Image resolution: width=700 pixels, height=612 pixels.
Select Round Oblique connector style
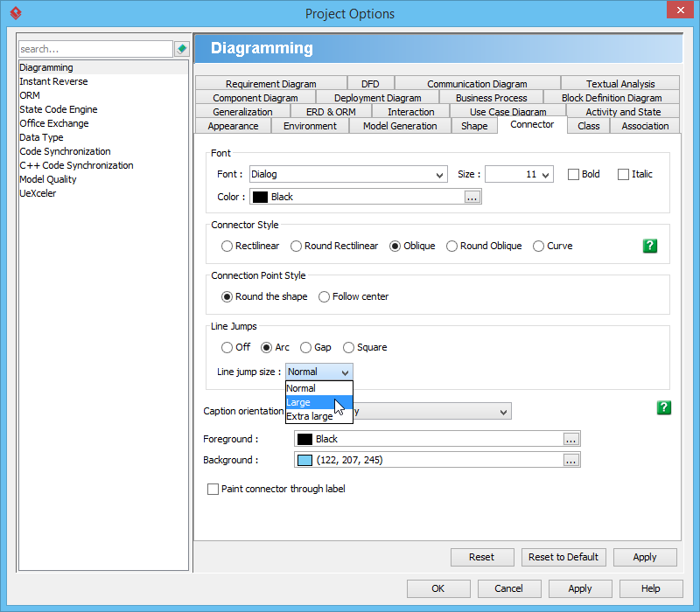(x=451, y=247)
